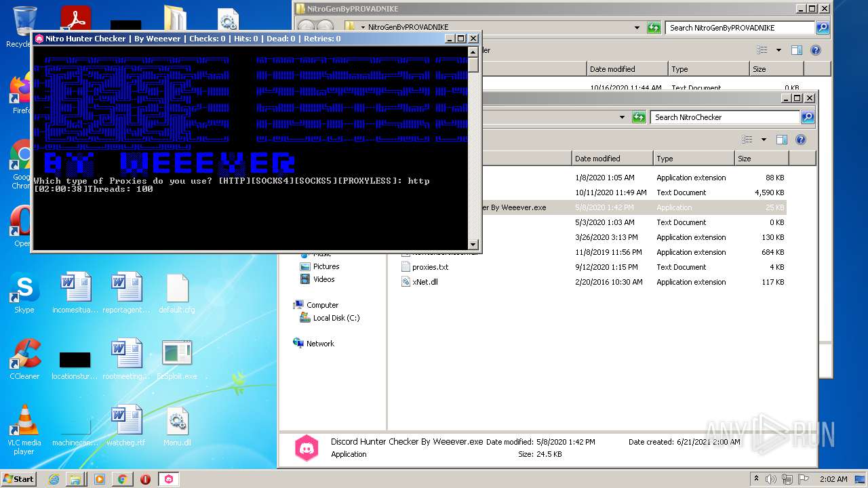Open Internet Explorer from the taskbar

(x=54, y=479)
